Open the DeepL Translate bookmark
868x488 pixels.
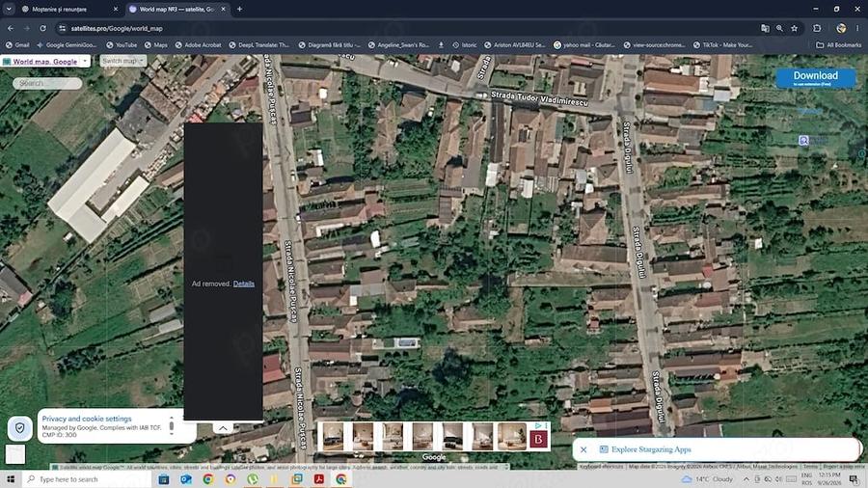click(259, 44)
